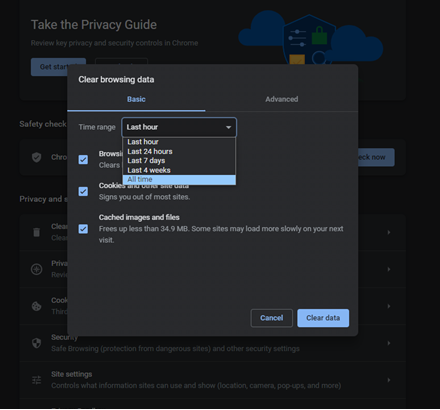Click the 'Clear browsing data' dialog title
The image size is (440, 410).
tap(116, 80)
